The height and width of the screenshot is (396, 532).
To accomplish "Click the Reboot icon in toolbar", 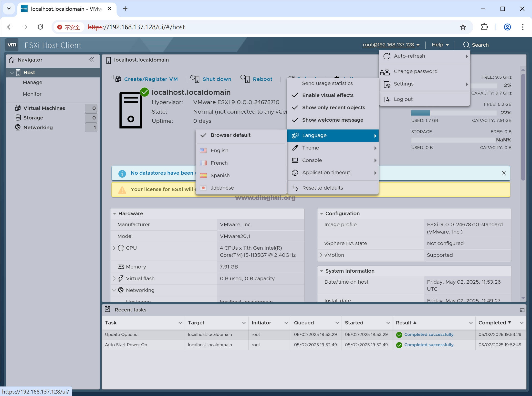I will click(245, 79).
